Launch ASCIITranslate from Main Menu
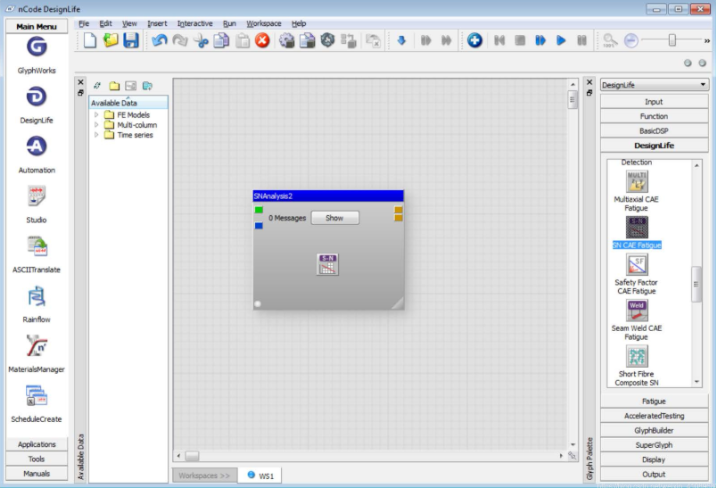 point(37,246)
